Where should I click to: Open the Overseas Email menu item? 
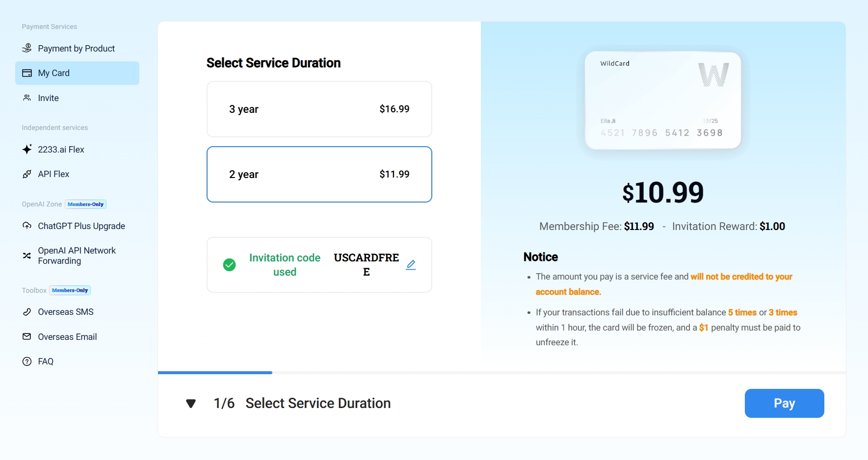[x=67, y=337]
